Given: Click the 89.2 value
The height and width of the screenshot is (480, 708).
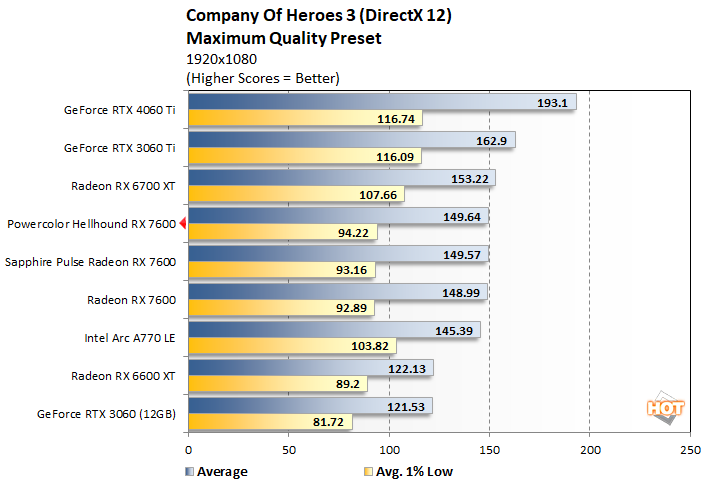Looking at the screenshot, I should [x=348, y=384].
